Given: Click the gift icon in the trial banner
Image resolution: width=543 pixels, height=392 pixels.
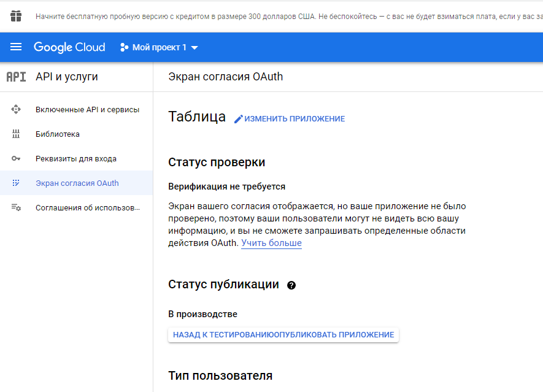Looking at the screenshot, I should coord(16,16).
